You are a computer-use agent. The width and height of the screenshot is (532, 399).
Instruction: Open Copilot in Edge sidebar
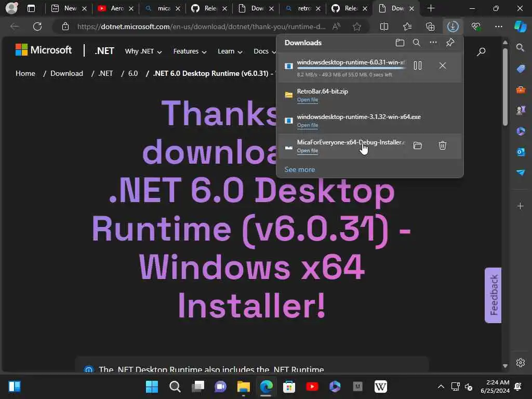pyautogui.click(x=521, y=26)
